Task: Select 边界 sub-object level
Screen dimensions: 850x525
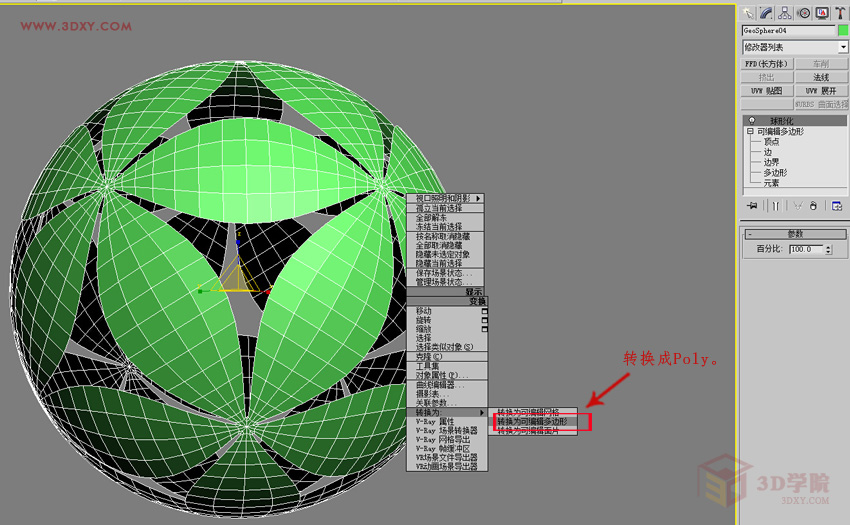Action: pos(771,162)
